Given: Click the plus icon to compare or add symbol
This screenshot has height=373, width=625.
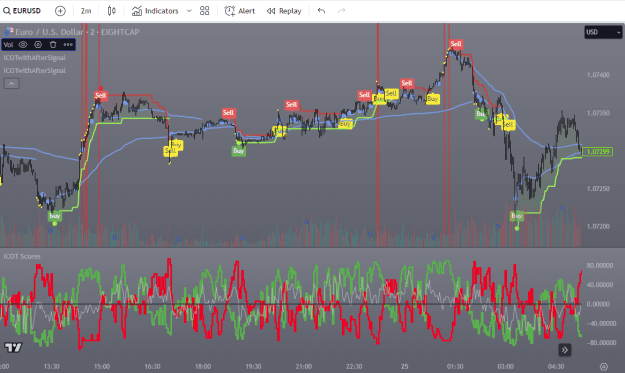Looking at the screenshot, I should click(x=60, y=11).
